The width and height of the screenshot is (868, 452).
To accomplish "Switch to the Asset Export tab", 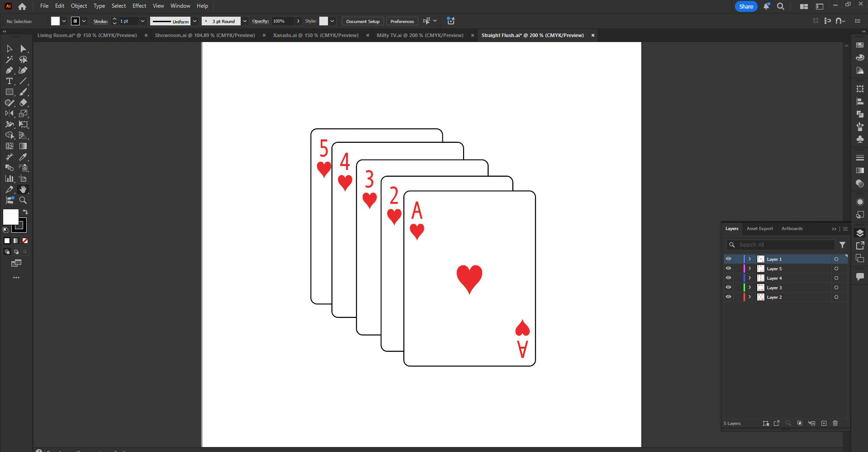I will pyautogui.click(x=759, y=228).
